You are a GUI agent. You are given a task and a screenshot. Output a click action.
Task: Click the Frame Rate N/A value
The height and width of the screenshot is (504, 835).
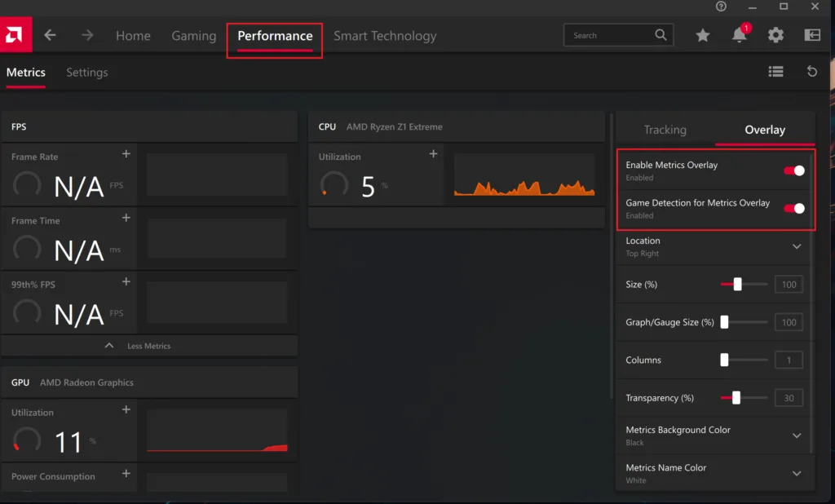tap(79, 187)
